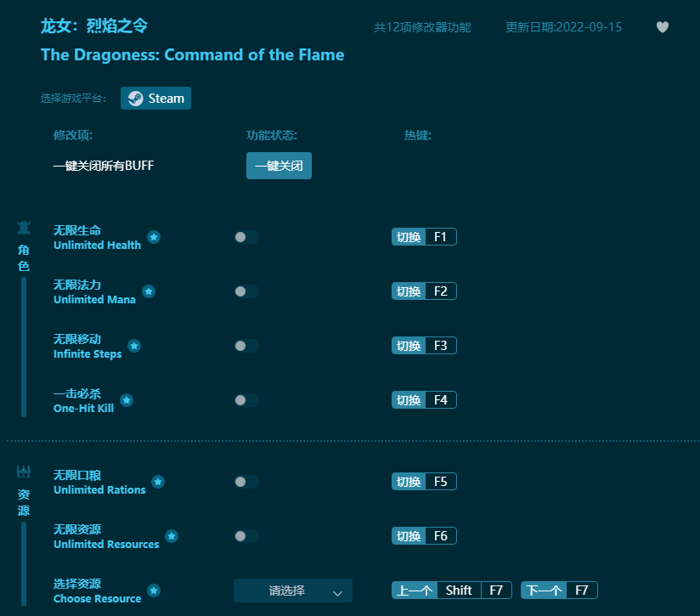Enable the Unlimited Health toggle

[x=246, y=237]
